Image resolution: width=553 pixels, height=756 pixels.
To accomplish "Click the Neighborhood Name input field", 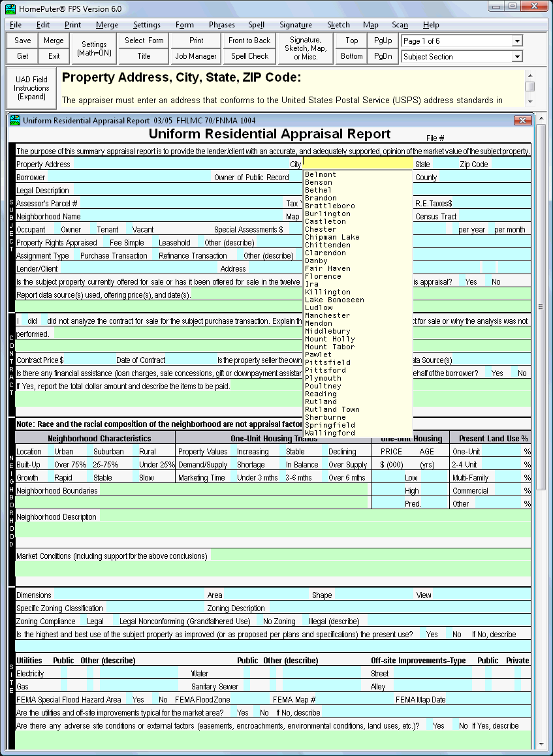I will click(183, 216).
